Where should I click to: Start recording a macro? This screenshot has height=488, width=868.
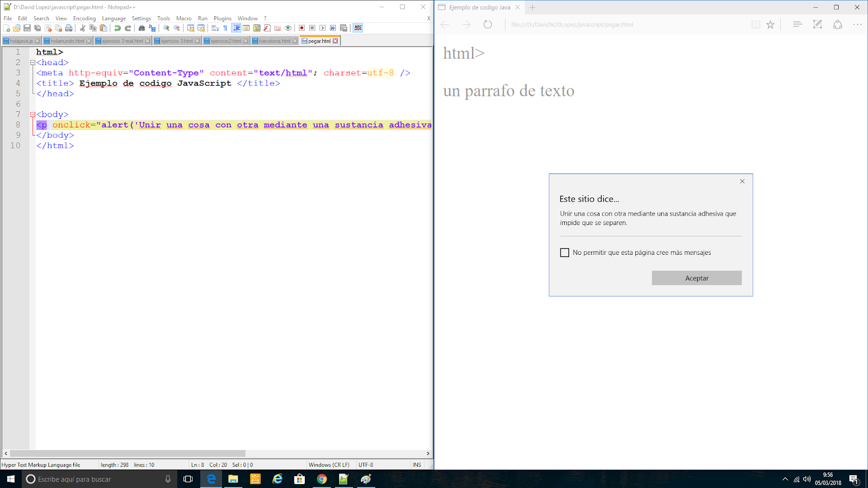point(302,28)
